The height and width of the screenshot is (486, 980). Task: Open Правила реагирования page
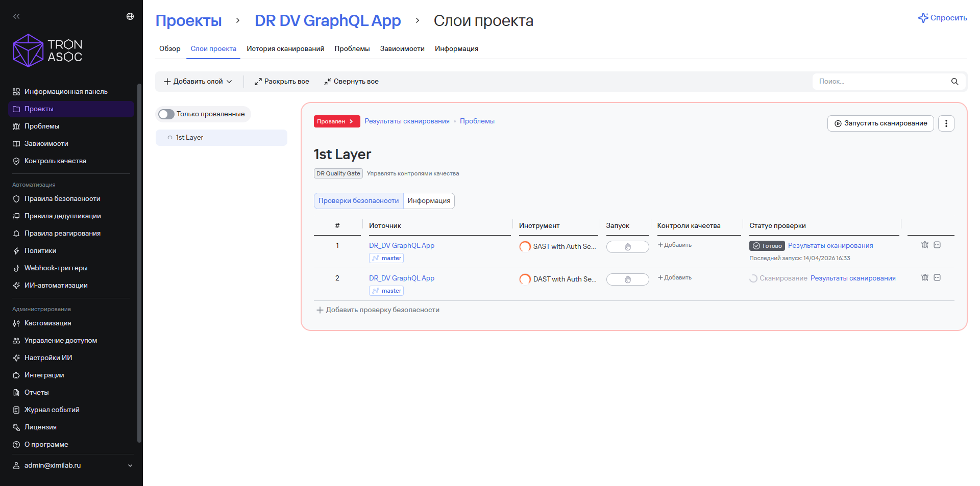pyautogui.click(x=71, y=234)
